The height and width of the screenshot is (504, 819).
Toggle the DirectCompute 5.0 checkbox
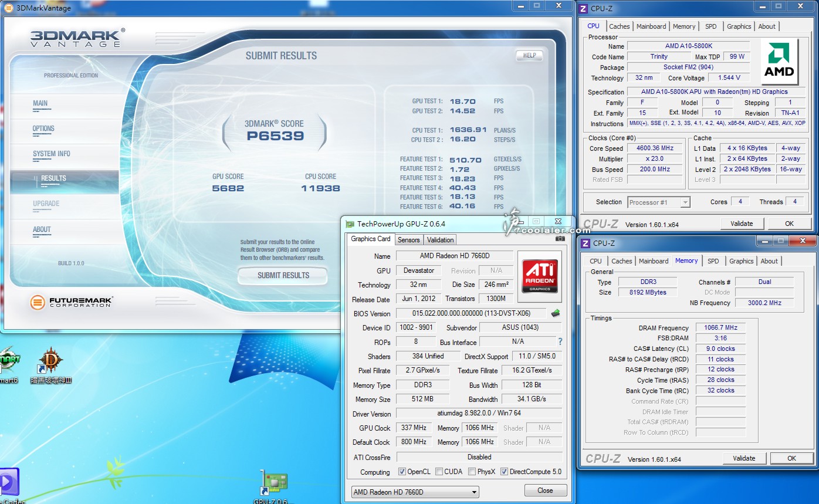[504, 472]
